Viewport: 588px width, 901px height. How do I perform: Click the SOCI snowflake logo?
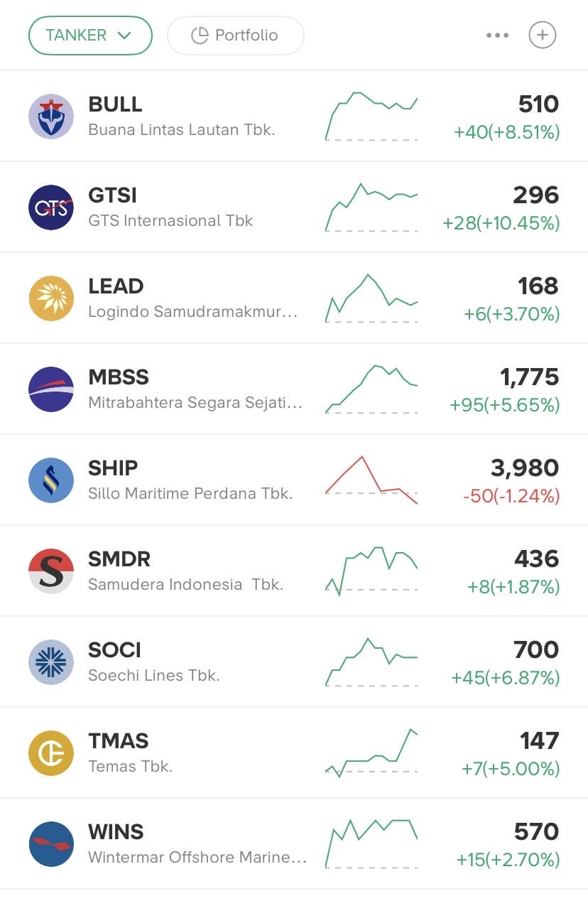tap(51, 662)
